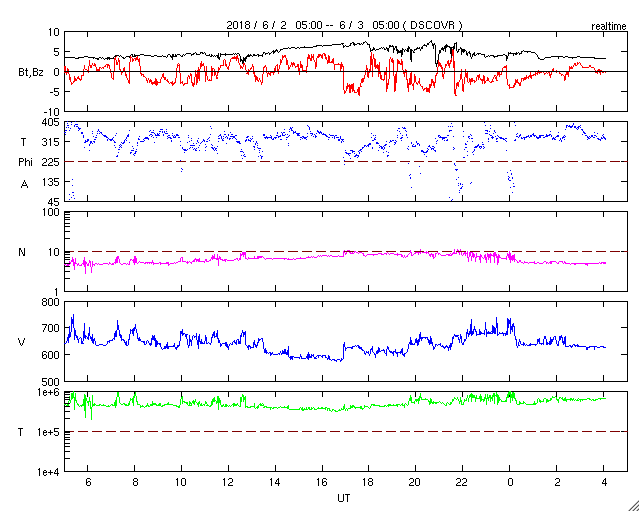This screenshot has width=640, height=512.
Task: Click the 'V' velocity axis label
Action: pyautogui.click(x=22, y=342)
